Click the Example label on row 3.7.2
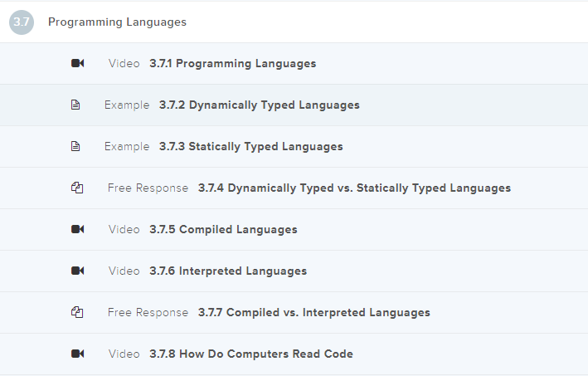The width and height of the screenshot is (588, 376). click(x=127, y=105)
